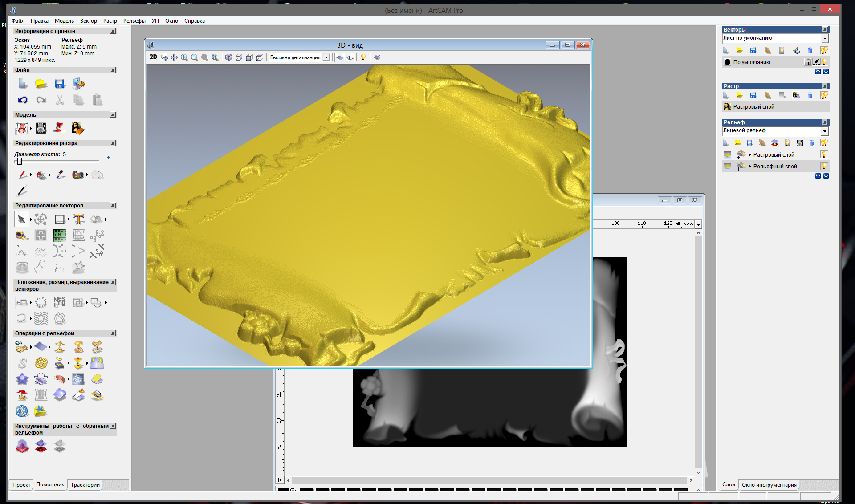This screenshot has height=504, width=855.
Task: Select isometric view cube icon
Action: click(228, 57)
